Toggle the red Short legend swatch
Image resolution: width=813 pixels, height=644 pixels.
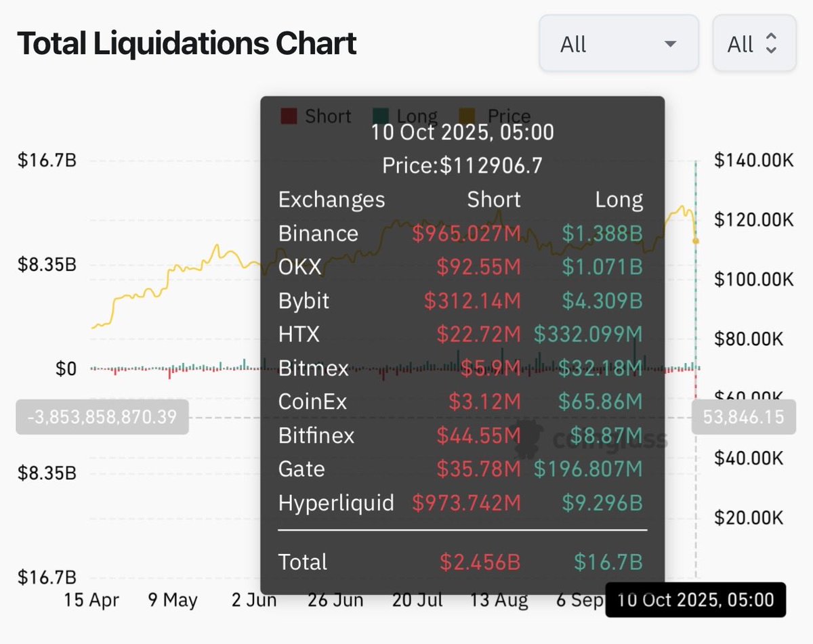289,116
